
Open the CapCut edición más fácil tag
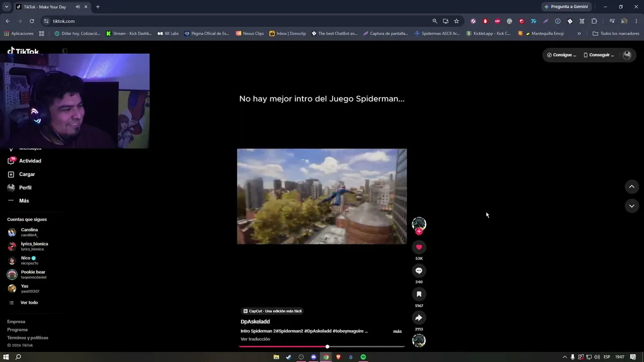point(272,311)
